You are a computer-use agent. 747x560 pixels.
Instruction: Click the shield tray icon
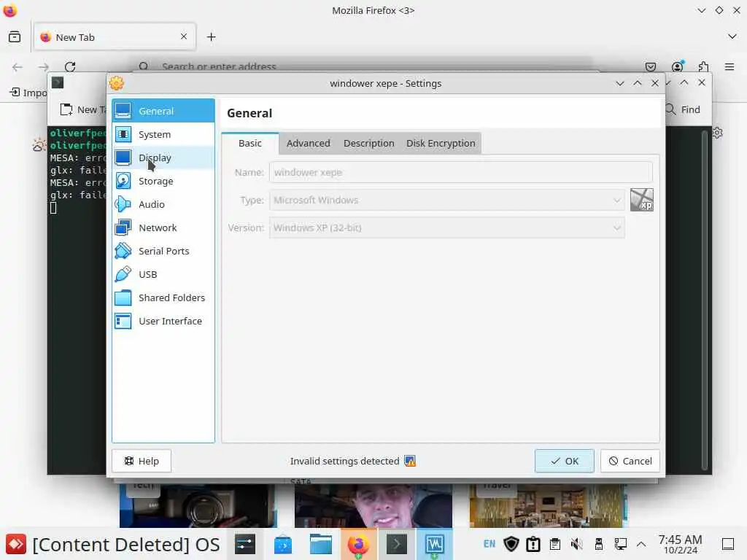511,544
